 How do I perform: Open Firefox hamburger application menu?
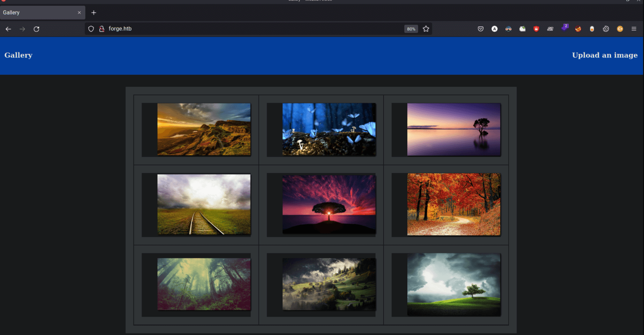634,29
